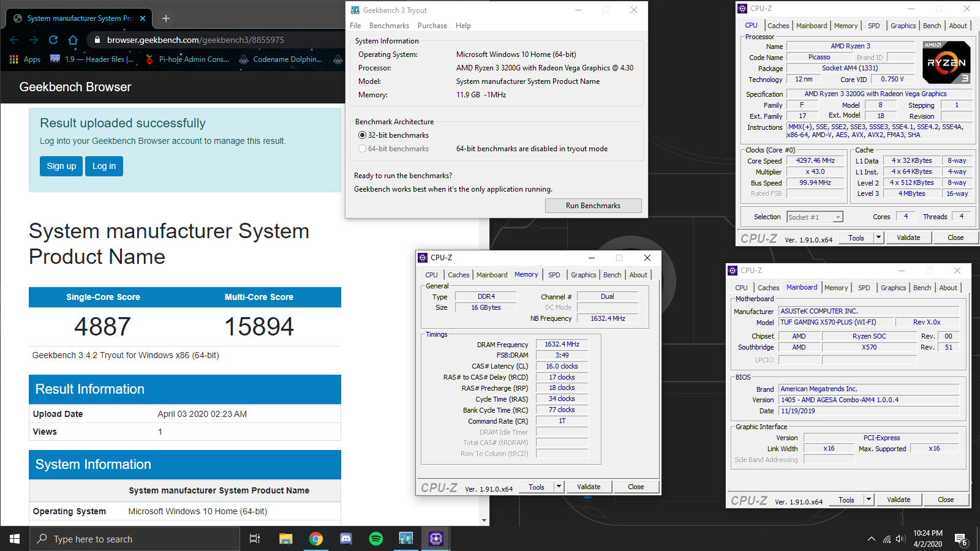Open CPU-Z from the taskbar
Screen dimensions: 980x551
pos(435,539)
